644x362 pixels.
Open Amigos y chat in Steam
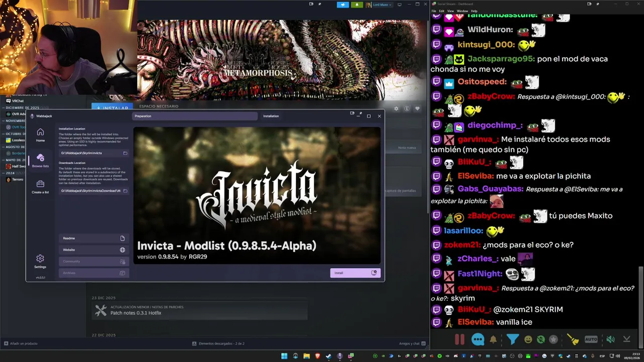click(x=412, y=343)
